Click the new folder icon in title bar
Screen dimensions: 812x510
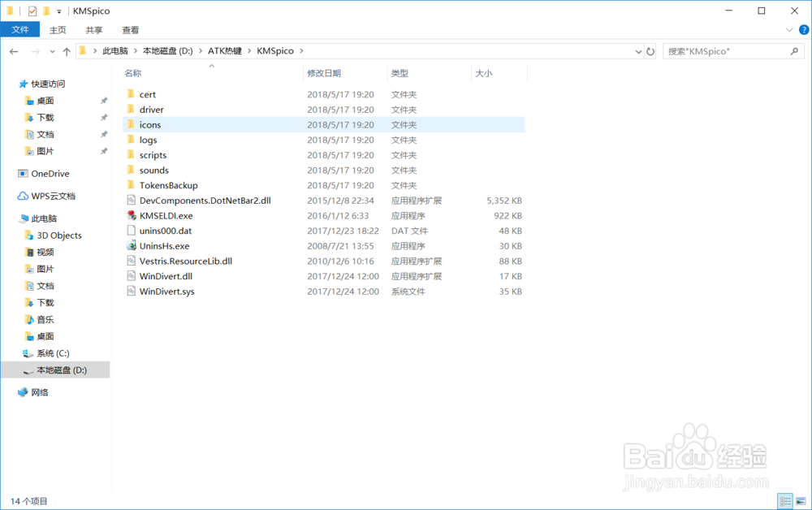pyautogui.click(x=46, y=11)
